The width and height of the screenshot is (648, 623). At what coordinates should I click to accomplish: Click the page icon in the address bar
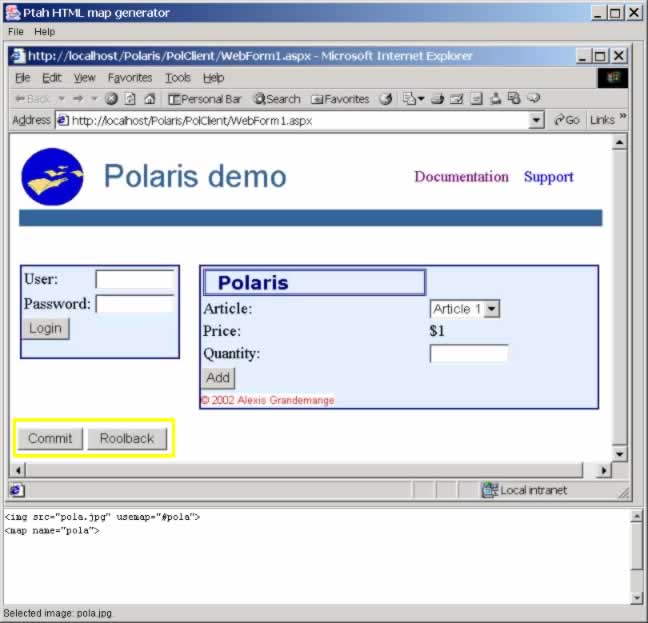tap(62, 120)
